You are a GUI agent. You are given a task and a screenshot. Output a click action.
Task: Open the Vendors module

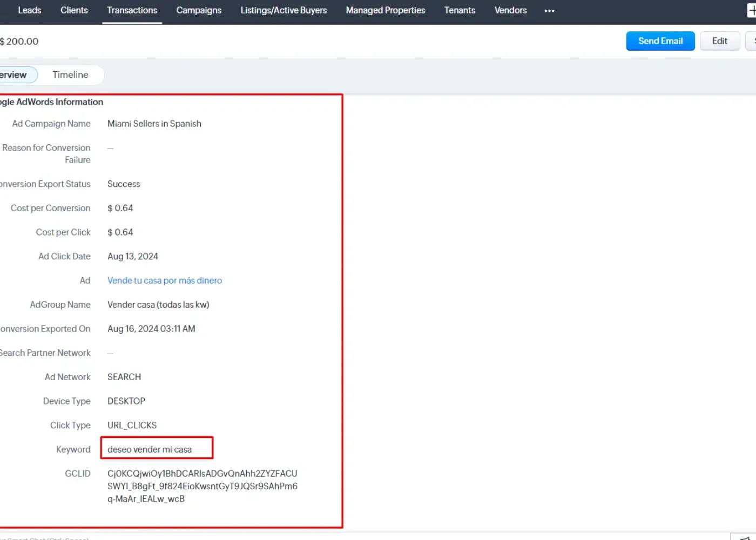[x=510, y=10]
